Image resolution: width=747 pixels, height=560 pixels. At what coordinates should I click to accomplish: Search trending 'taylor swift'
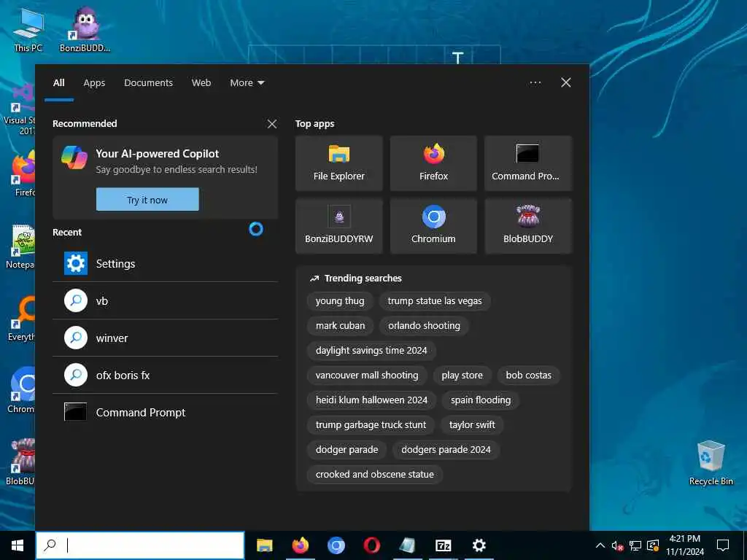(472, 425)
